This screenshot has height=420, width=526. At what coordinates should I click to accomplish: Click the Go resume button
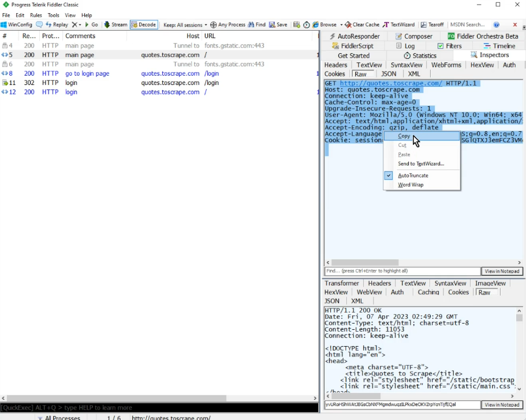coord(91,24)
